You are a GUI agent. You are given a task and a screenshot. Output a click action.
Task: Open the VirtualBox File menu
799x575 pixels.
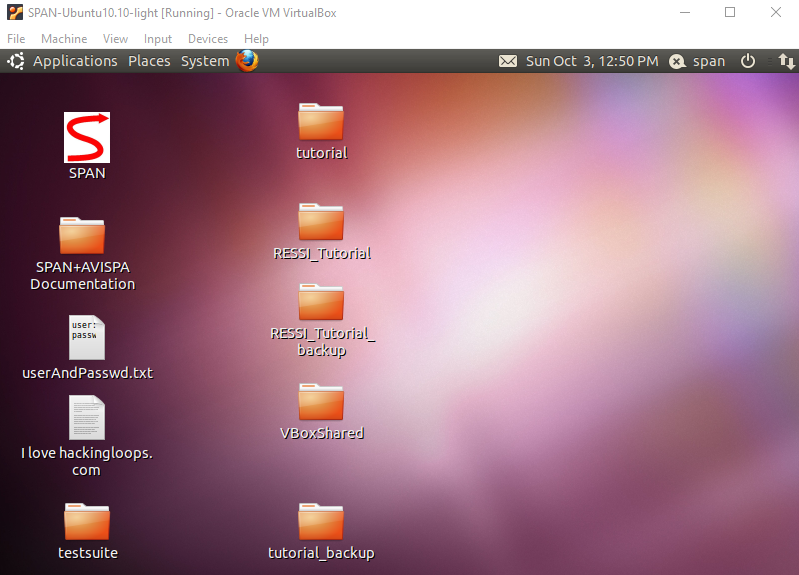coord(16,39)
